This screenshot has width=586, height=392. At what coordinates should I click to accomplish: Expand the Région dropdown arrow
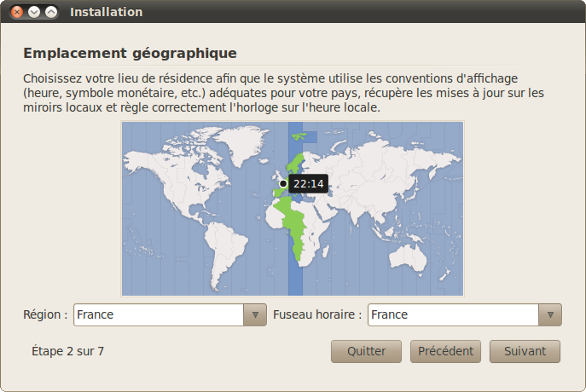pyautogui.click(x=255, y=314)
